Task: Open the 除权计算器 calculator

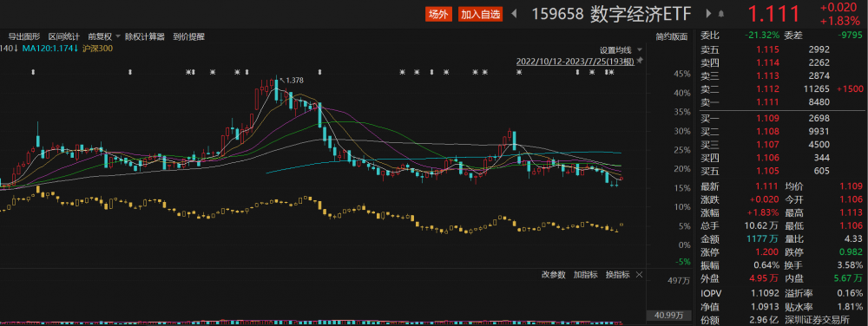Action: pyautogui.click(x=145, y=37)
